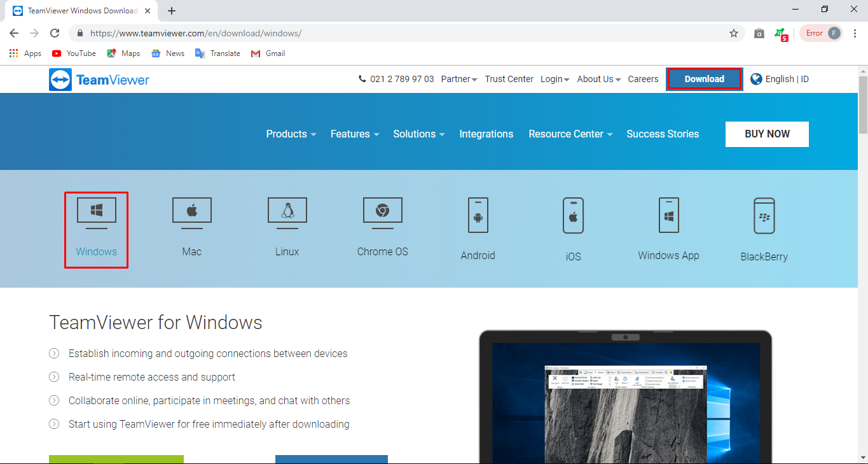Screen dimensions: 868x464
Task: Go back with the browser back arrow
Action: (14, 33)
